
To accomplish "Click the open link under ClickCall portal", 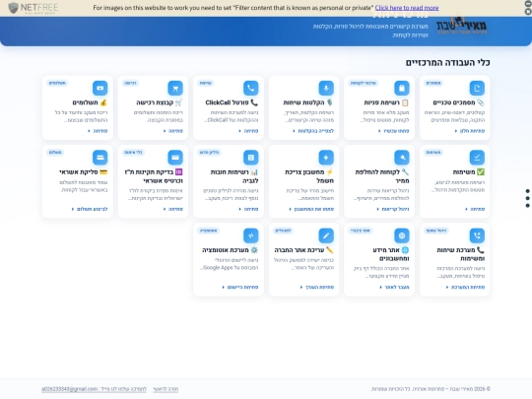I will [x=249, y=131].
